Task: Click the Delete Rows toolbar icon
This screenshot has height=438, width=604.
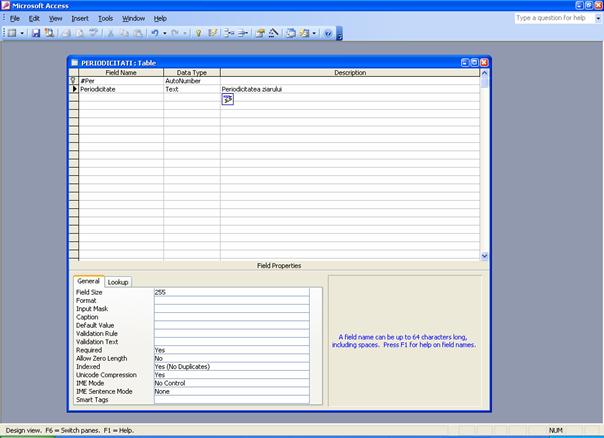Action: click(x=243, y=33)
